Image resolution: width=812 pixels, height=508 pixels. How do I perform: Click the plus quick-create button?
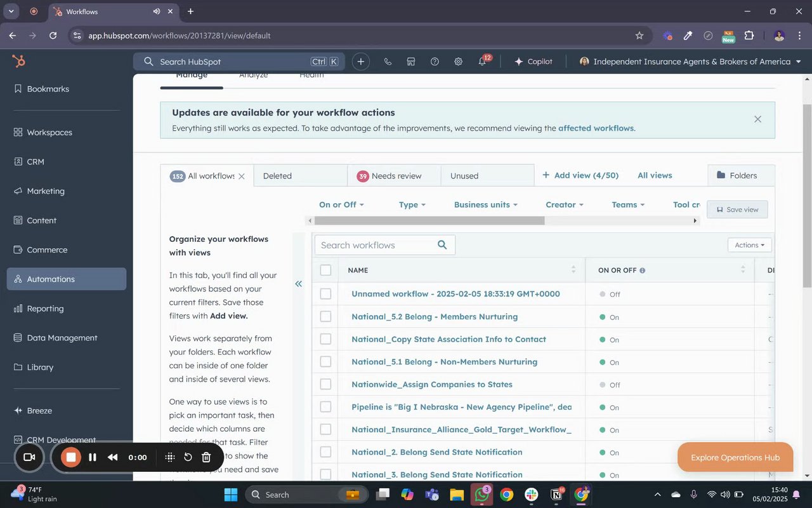(360, 62)
